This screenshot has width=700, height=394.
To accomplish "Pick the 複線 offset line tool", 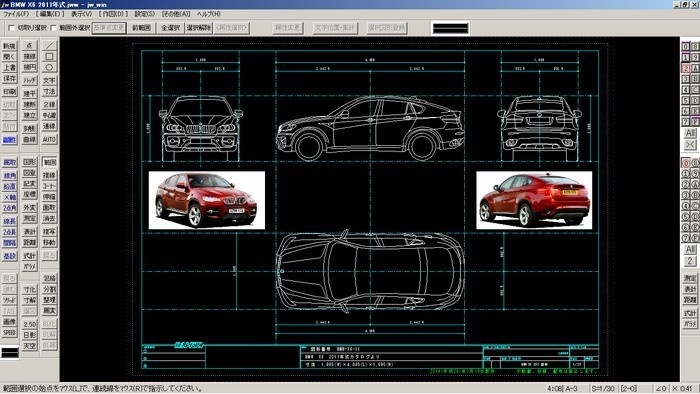I will (49, 175).
